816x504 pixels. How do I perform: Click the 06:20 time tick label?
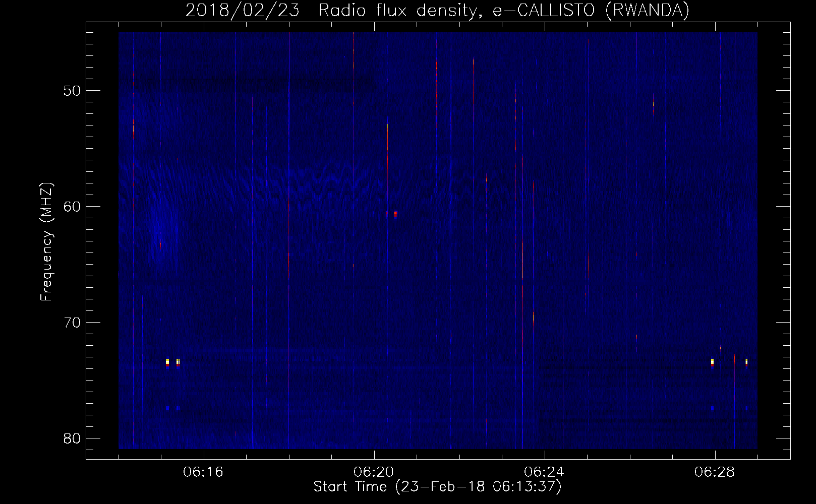click(x=374, y=472)
